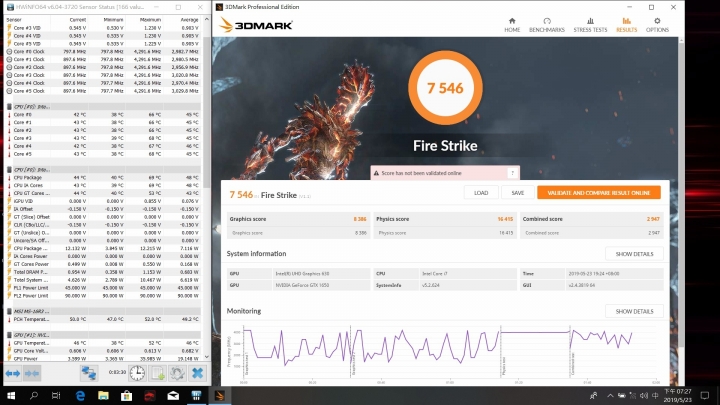Open HWiNFO sensor settings gear icon
720x405 pixels.
coord(177,373)
